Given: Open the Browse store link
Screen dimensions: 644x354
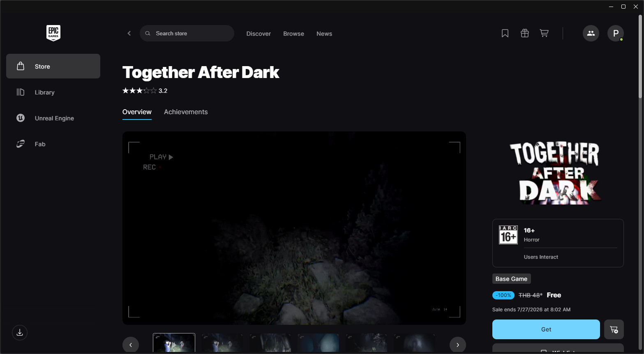Looking at the screenshot, I should 293,34.
